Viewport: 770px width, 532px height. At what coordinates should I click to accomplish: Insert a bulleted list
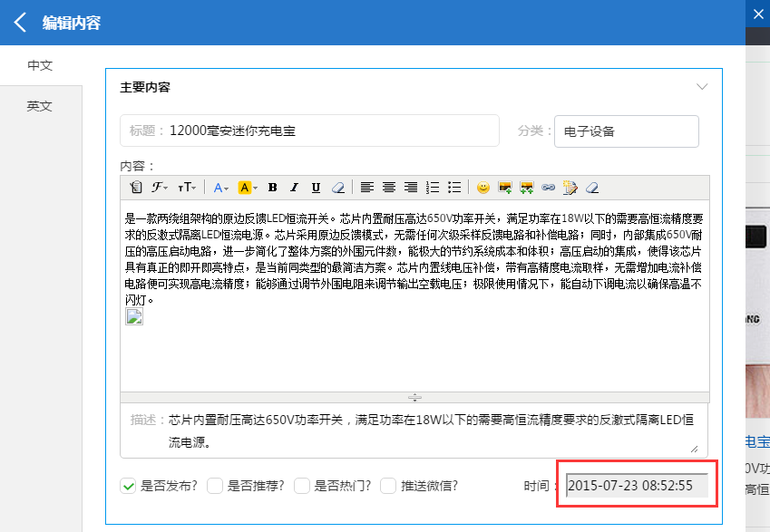[454, 187]
